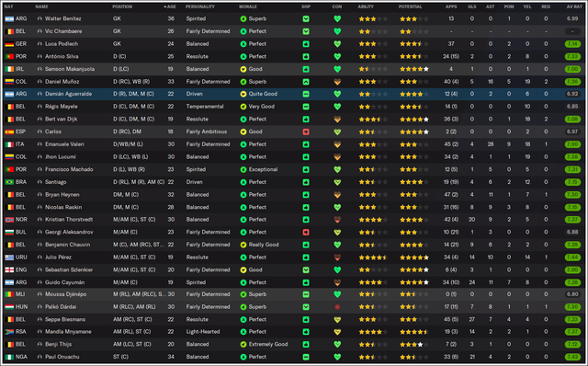Click Julio Pérez's ability star rating
Viewport: 588px width, 366px height.
(373, 257)
